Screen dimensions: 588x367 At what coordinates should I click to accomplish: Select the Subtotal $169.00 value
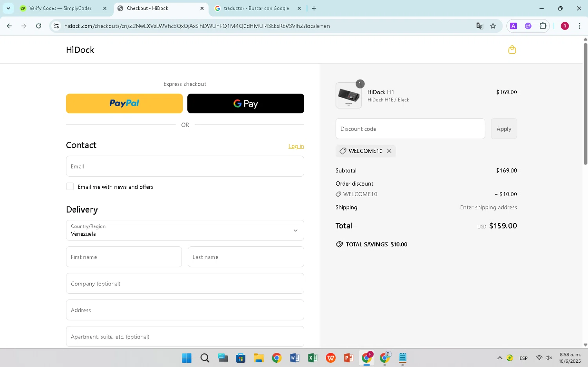[x=506, y=170]
